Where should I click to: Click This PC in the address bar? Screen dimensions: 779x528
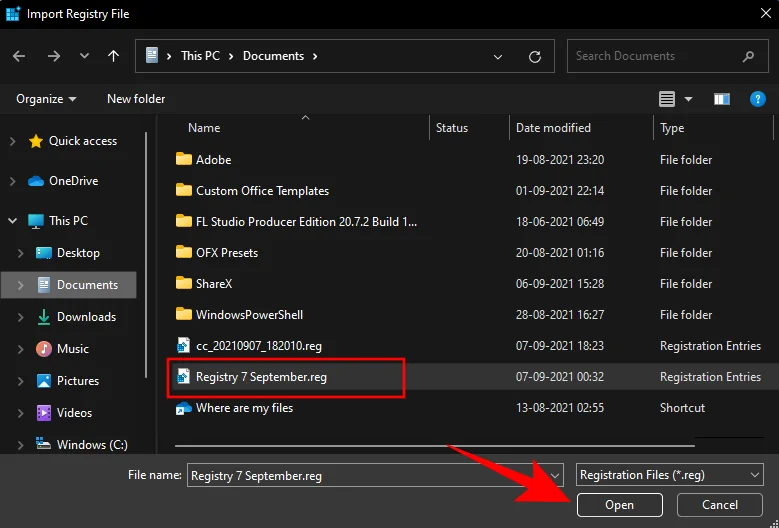pyautogui.click(x=200, y=56)
